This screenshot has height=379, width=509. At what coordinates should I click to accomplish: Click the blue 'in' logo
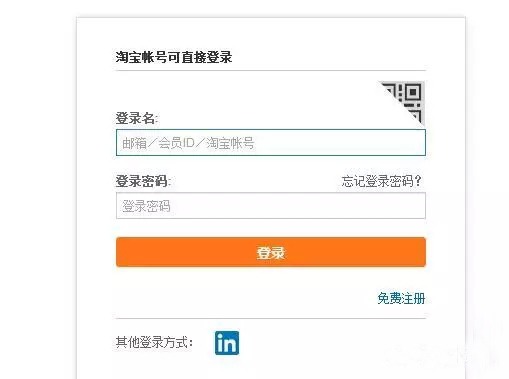pyautogui.click(x=227, y=343)
